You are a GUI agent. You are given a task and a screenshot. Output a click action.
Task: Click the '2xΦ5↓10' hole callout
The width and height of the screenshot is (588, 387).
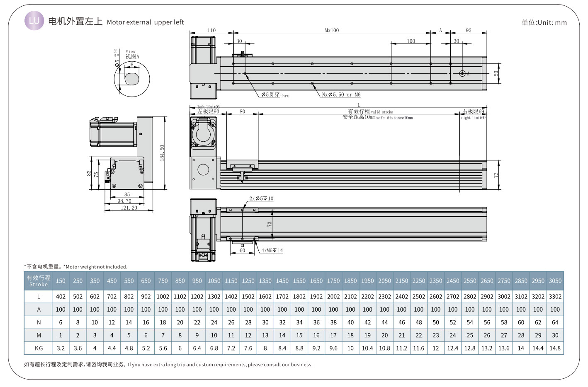pyautogui.click(x=261, y=198)
